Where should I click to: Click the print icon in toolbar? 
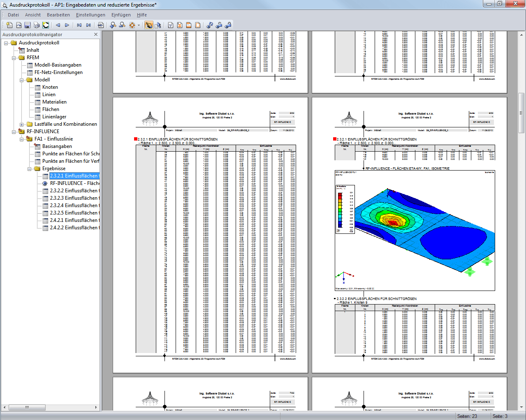37,25
